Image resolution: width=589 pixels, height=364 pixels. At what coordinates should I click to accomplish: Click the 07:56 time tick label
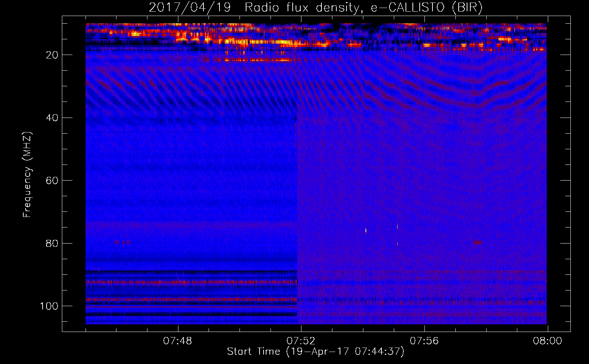click(x=424, y=341)
